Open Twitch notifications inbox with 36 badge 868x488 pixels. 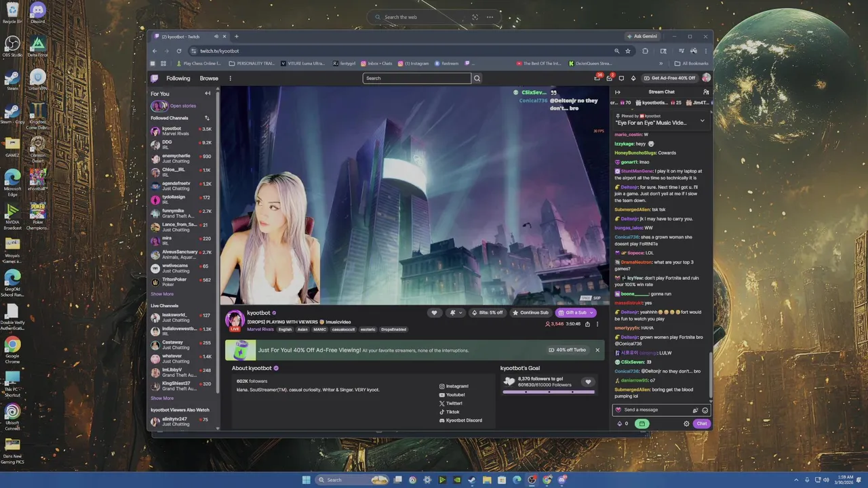[597, 78]
